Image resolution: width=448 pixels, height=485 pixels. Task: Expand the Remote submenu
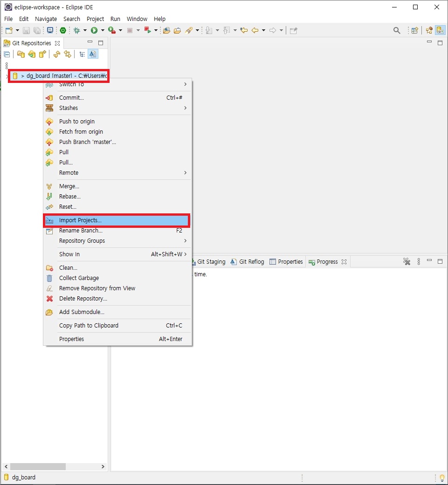pyautogui.click(x=117, y=172)
